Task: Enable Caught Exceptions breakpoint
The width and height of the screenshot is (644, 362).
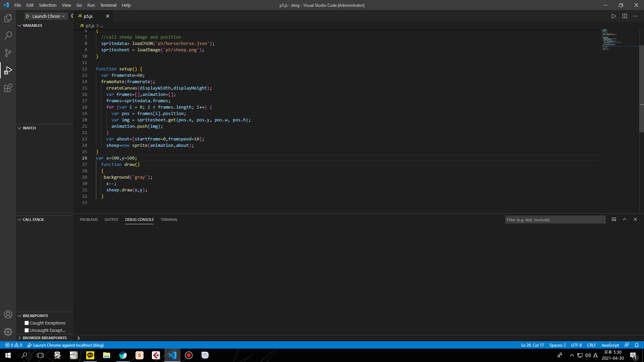Action: point(27,323)
